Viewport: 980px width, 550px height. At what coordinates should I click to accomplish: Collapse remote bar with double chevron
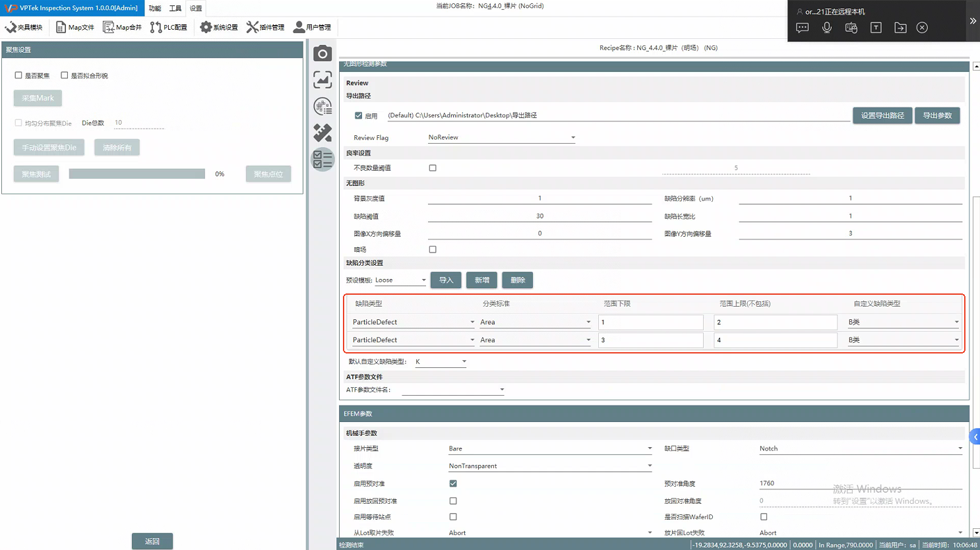973,21
